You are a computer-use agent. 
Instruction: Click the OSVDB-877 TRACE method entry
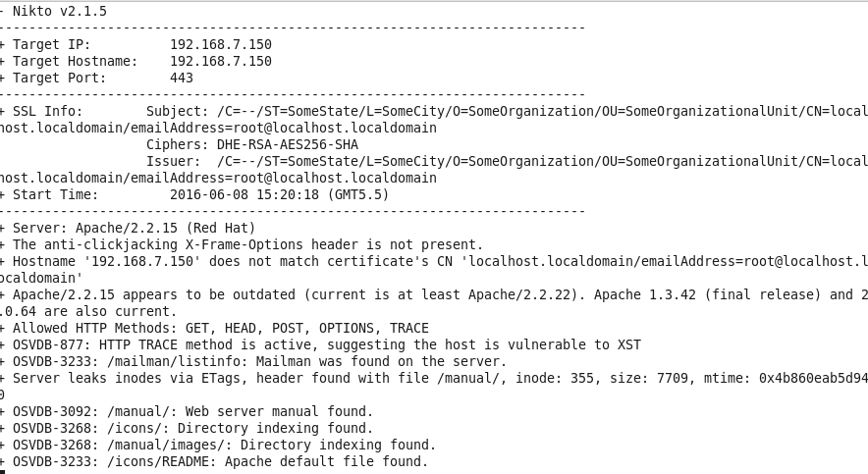click(320, 344)
